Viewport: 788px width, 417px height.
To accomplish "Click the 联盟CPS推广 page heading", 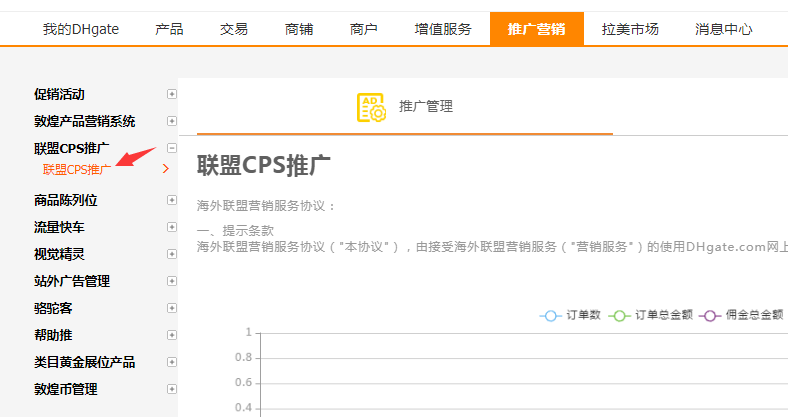I will pyautogui.click(x=263, y=165).
